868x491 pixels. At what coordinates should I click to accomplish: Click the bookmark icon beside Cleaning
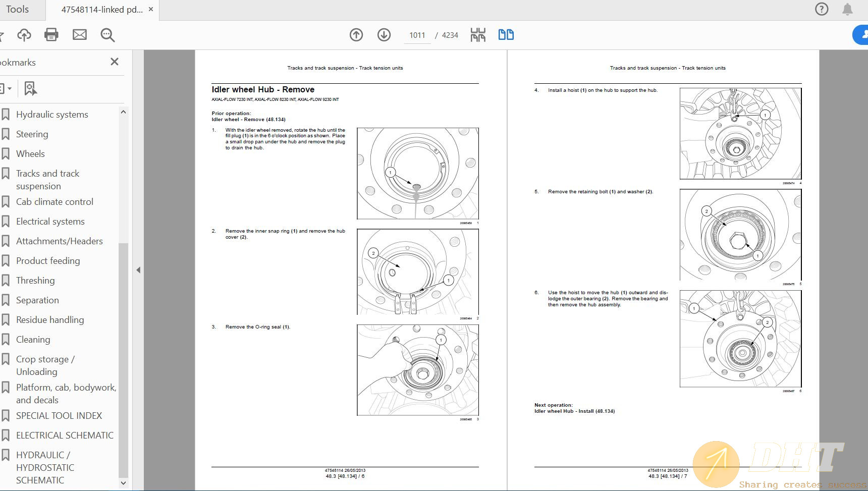coord(6,340)
